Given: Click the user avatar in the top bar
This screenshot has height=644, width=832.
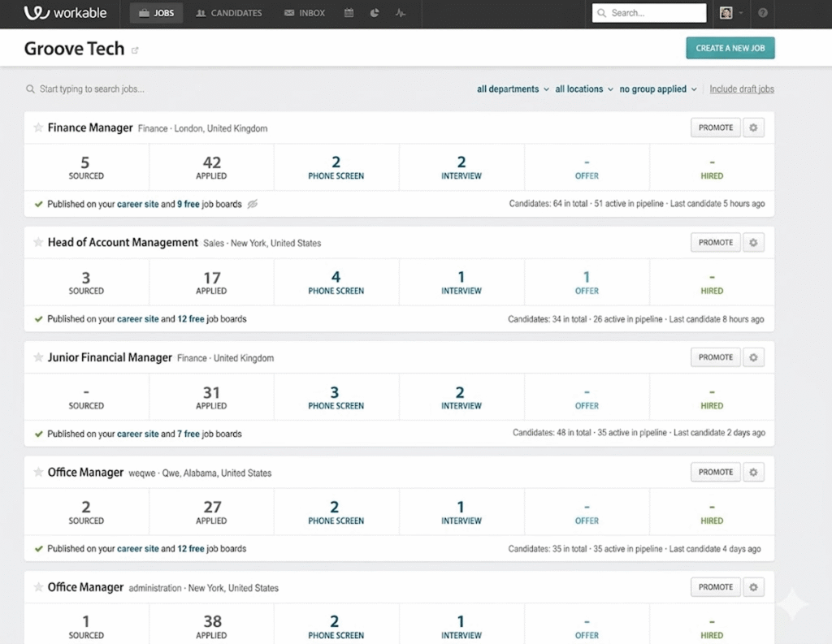Looking at the screenshot, I should [x=726, y=13].
